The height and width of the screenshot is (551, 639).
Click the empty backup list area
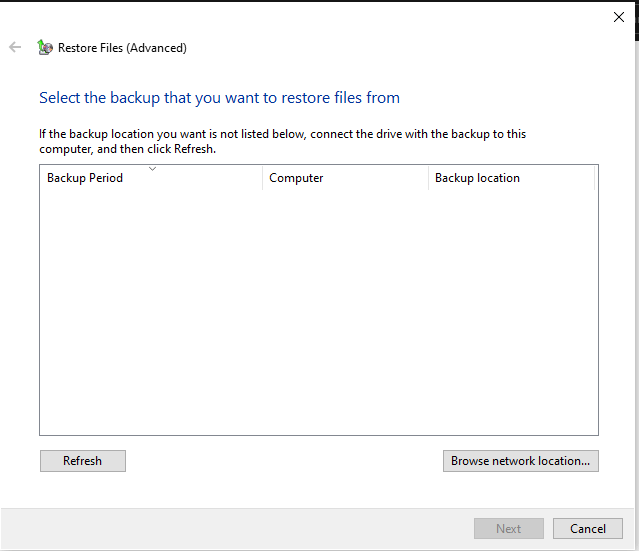(x=319, y=312)
